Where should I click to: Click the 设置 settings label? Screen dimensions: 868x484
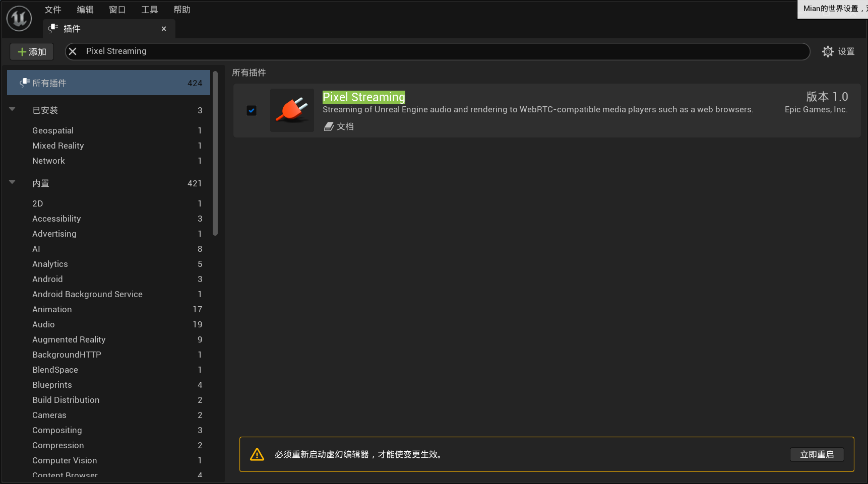[846, 51]
